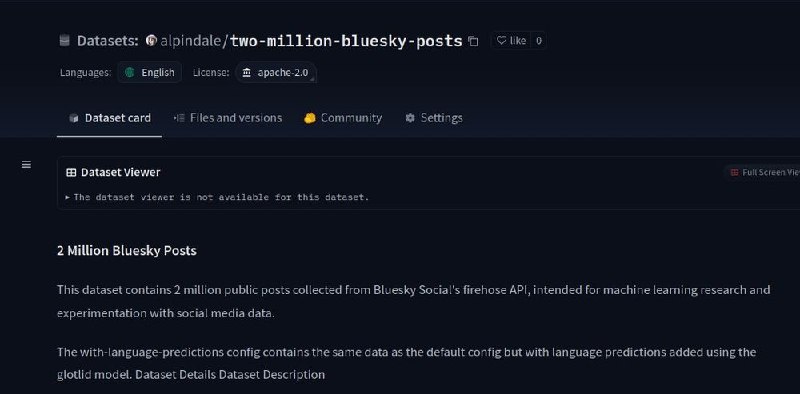Click the license building icon

coord(247,72)
